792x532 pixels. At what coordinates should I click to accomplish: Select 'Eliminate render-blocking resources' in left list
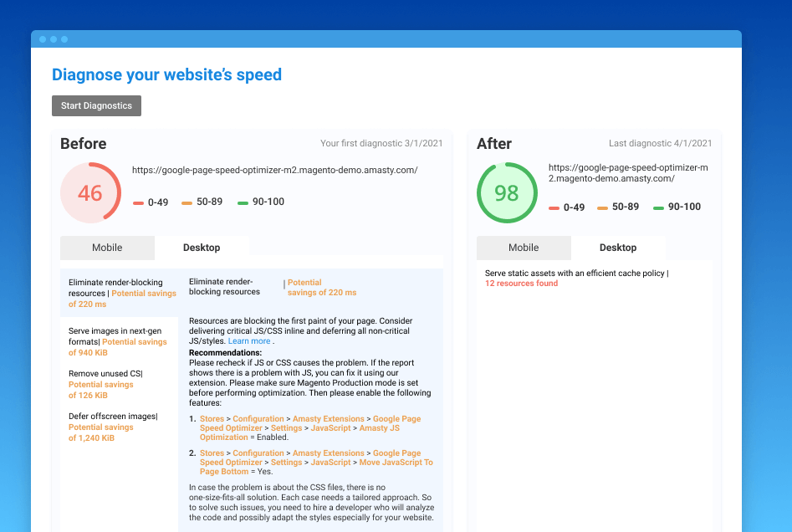coord(119,293)
